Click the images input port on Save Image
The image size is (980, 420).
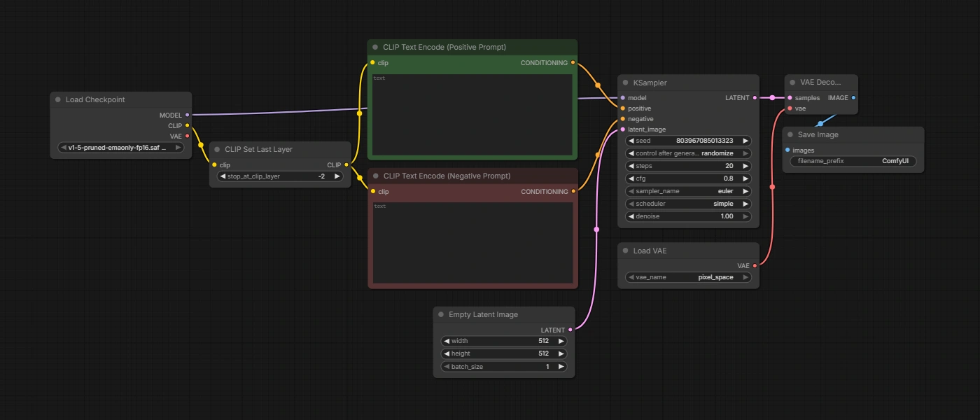pos(787,150)
